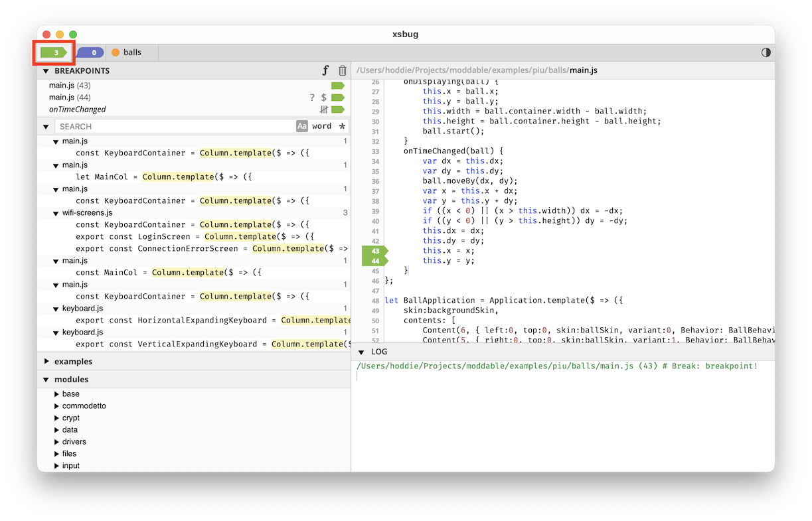812x521 pixels.
Task: Collapse first keyboard.js results group
Action: (56, 309)
